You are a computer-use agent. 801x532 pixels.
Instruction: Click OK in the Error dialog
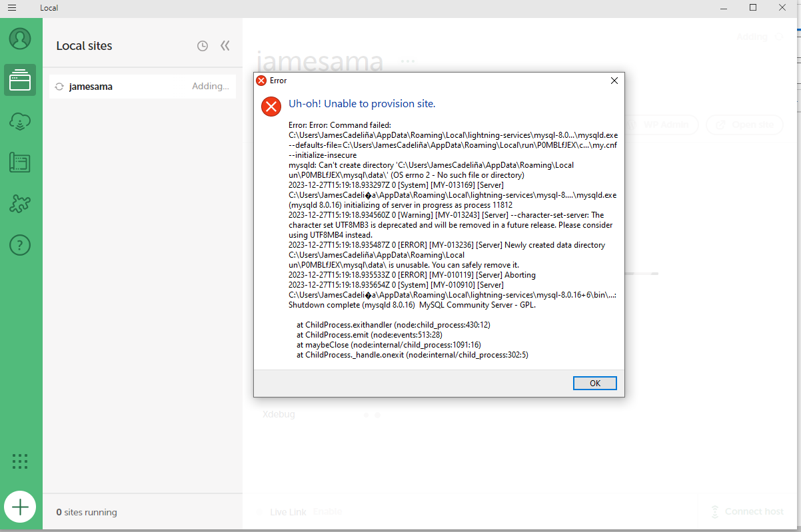pos(595,383)
